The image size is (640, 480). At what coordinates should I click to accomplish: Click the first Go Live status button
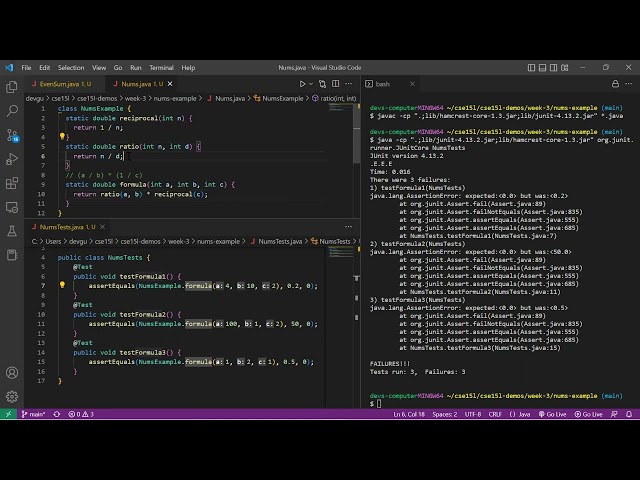click(x=552, y=414)
